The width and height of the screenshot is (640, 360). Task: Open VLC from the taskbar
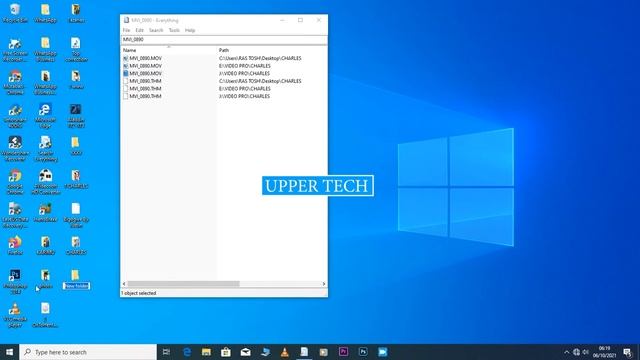coord(284,352)
